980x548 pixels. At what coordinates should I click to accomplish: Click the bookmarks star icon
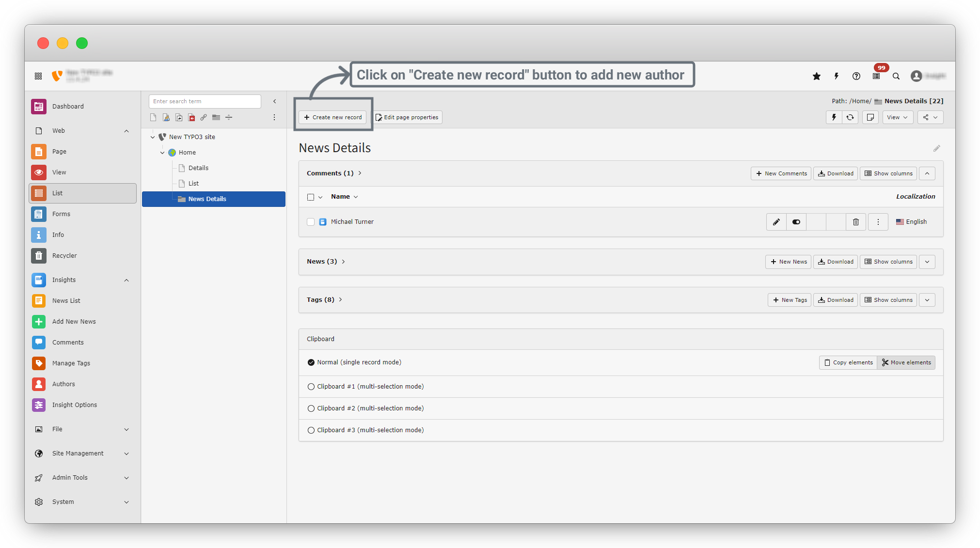[817, 76]
